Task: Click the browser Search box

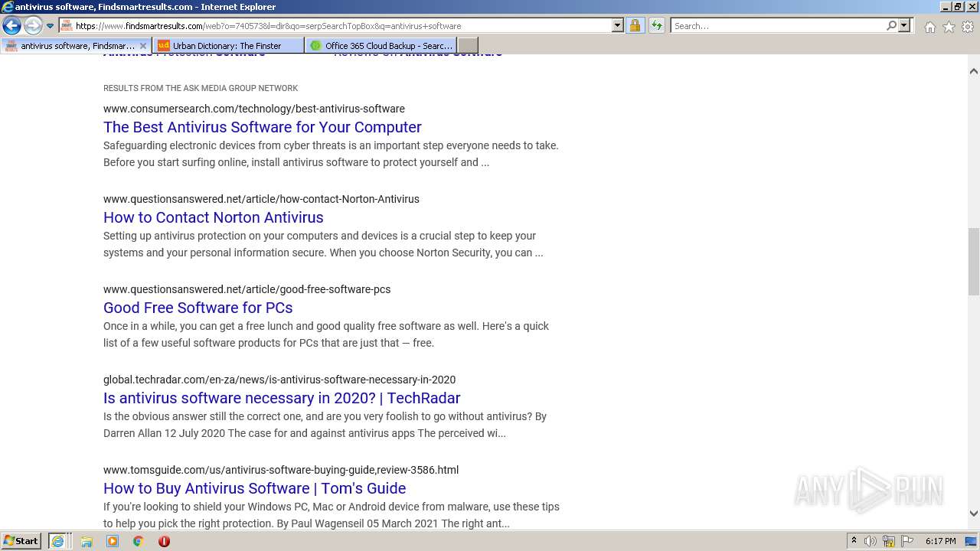Action: click(x=777, y=26)
